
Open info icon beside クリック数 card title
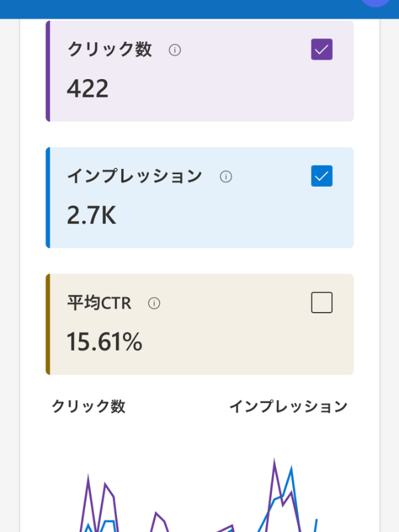pyautogui.click(x=175, y=51)
